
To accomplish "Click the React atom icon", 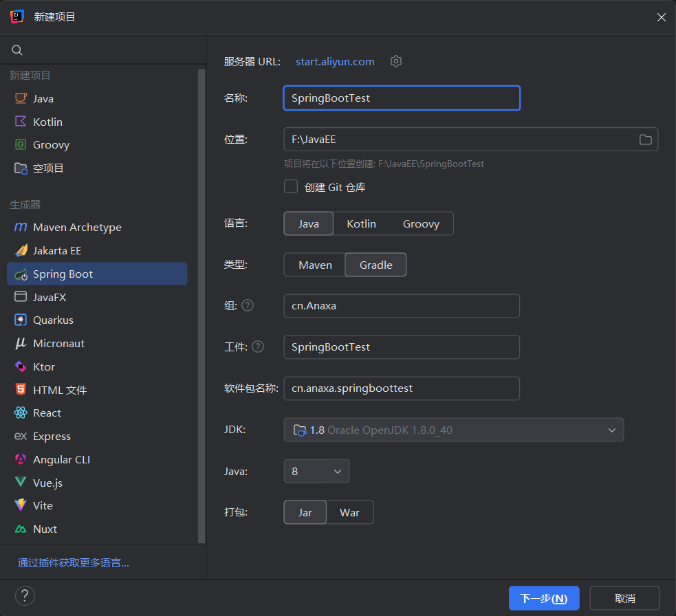I will 21,412.
